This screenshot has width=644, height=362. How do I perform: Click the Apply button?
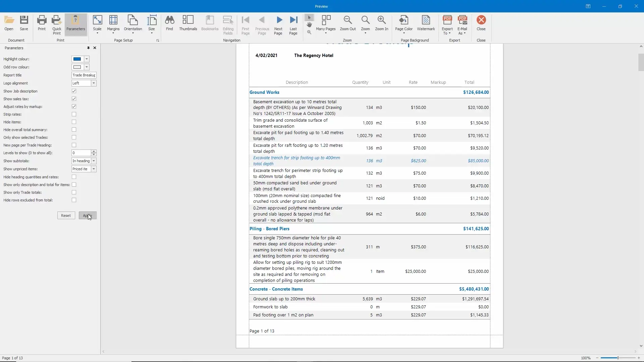tap(88, 216)
